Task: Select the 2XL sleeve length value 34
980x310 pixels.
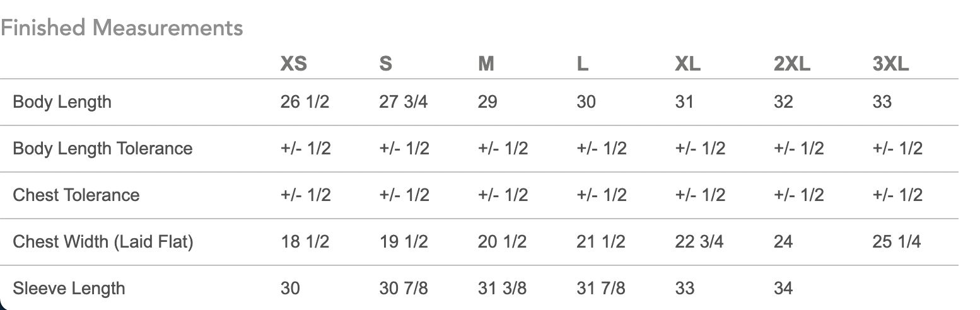Action: click(783, 289)
